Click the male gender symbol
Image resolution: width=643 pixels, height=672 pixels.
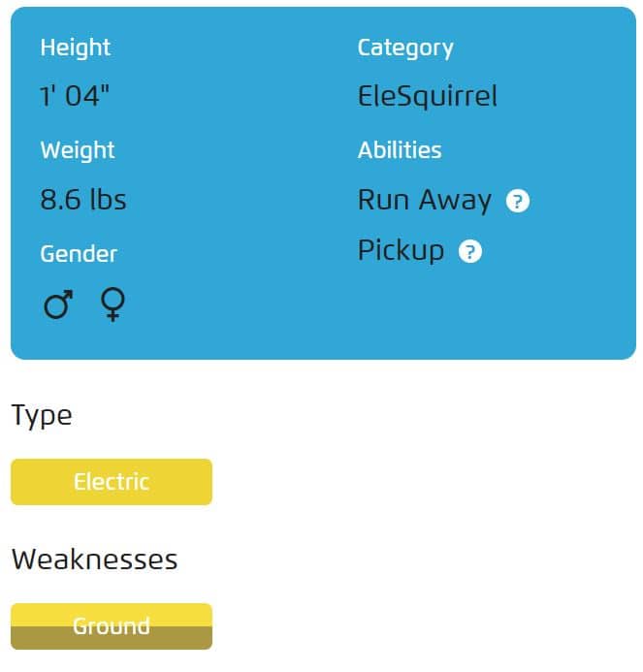tap(58, 304)
